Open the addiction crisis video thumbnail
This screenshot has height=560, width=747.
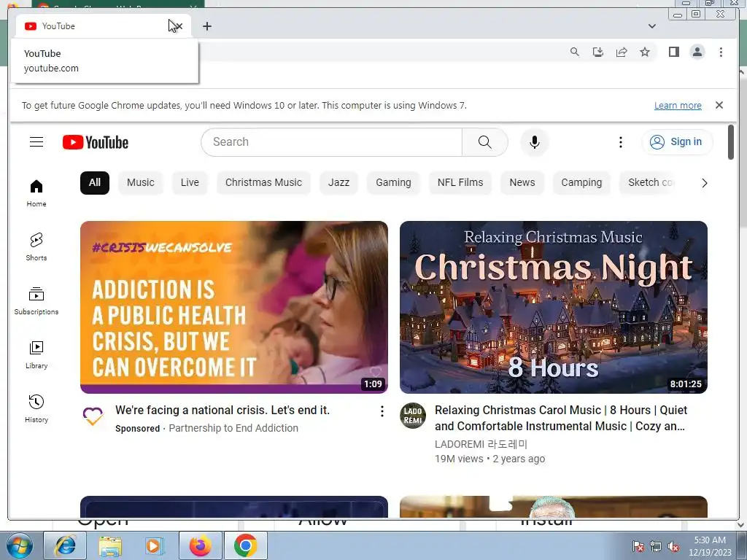(234, 307)
